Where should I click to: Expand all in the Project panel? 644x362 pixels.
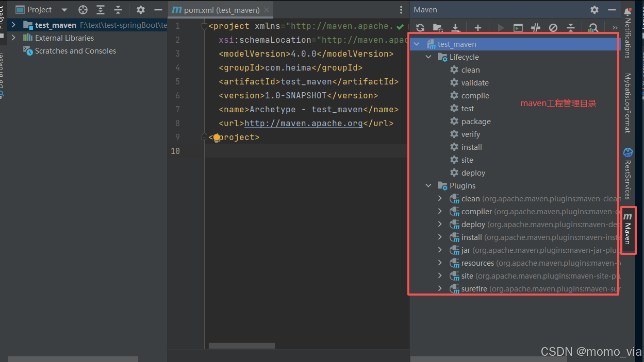pyautogui.click(x=101, y=10)
